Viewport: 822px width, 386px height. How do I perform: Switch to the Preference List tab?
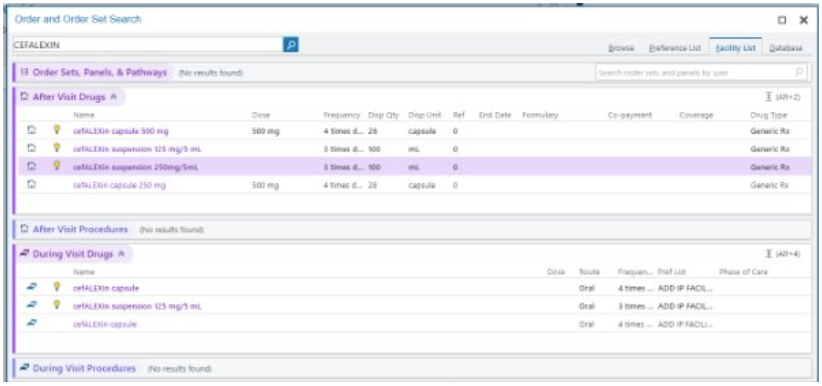point(675,48)
